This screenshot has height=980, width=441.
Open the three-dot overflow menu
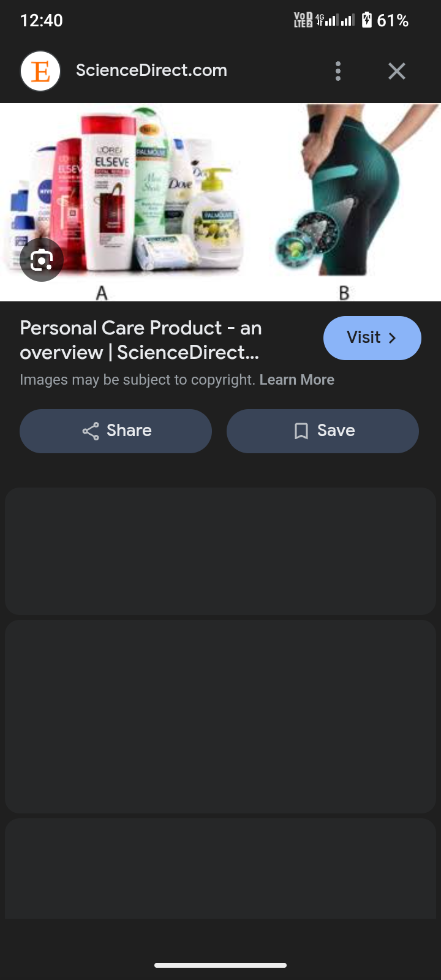coord(338,71)
